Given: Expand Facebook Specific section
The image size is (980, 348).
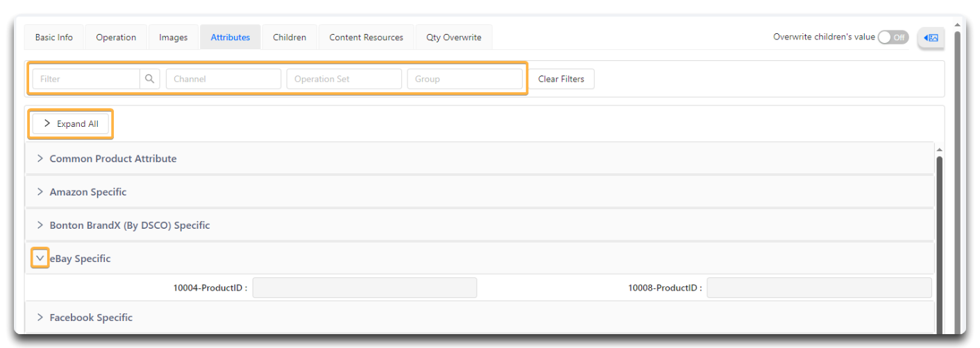Looking at the screenshot, I should 480,317.
